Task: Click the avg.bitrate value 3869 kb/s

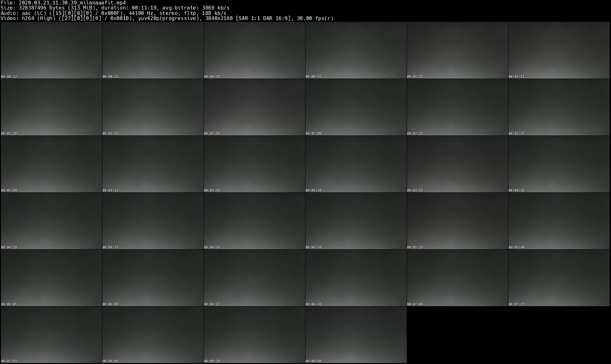Action: point(216,8)
